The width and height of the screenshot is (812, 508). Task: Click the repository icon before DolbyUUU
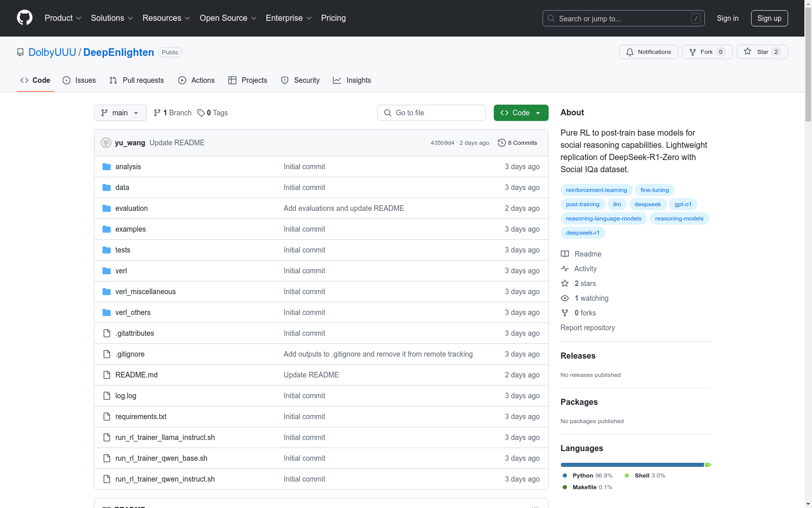point(20,52)
